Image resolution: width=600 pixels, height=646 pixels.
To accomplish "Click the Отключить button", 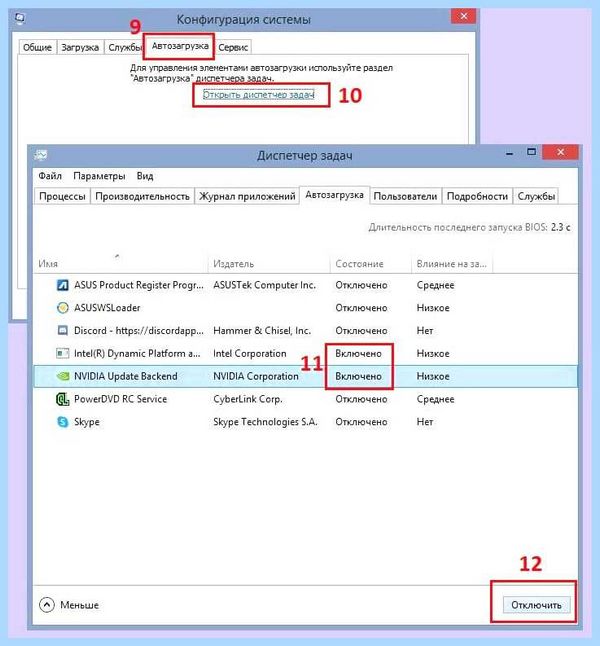I will point(536,605).
